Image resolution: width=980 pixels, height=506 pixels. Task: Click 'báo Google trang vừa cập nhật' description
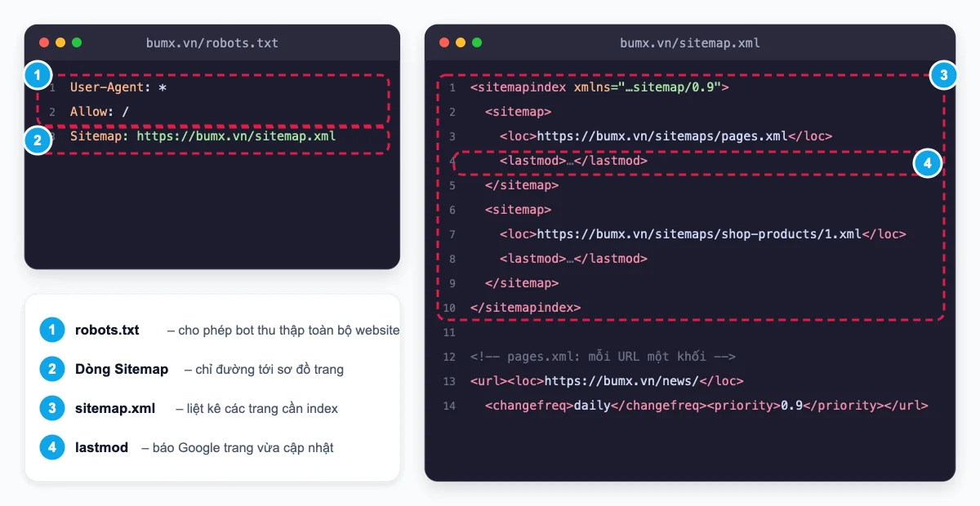243,448
